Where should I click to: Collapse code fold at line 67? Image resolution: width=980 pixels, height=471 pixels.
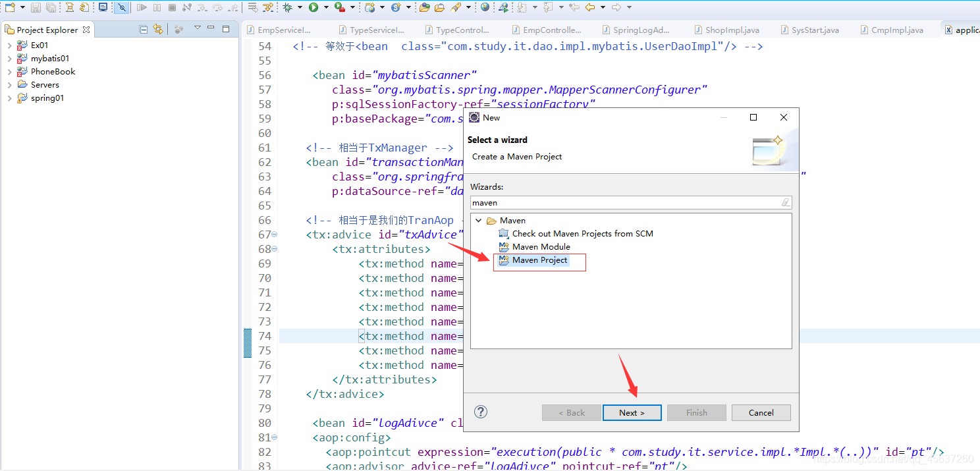click(274, 235)
